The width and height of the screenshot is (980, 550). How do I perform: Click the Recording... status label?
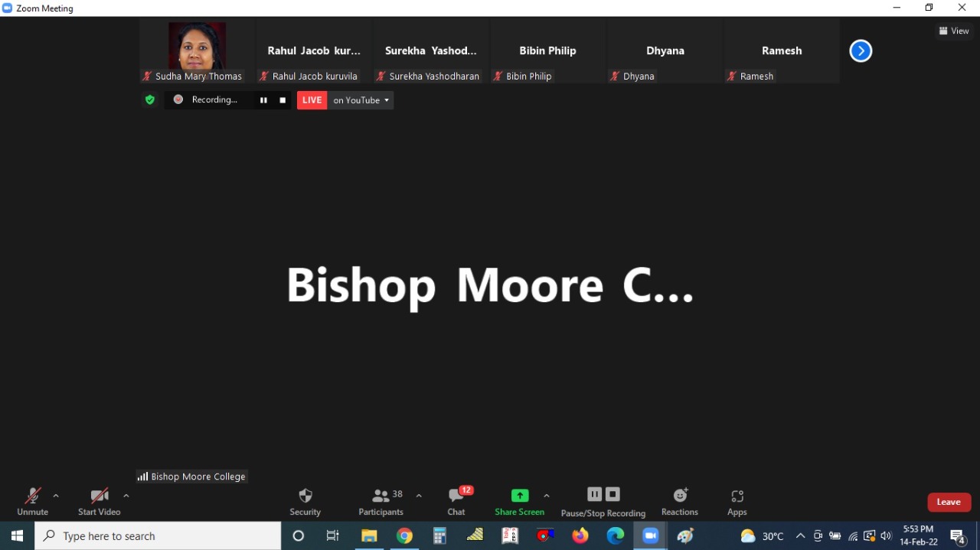pyautogui.click(x=214, y=99)
